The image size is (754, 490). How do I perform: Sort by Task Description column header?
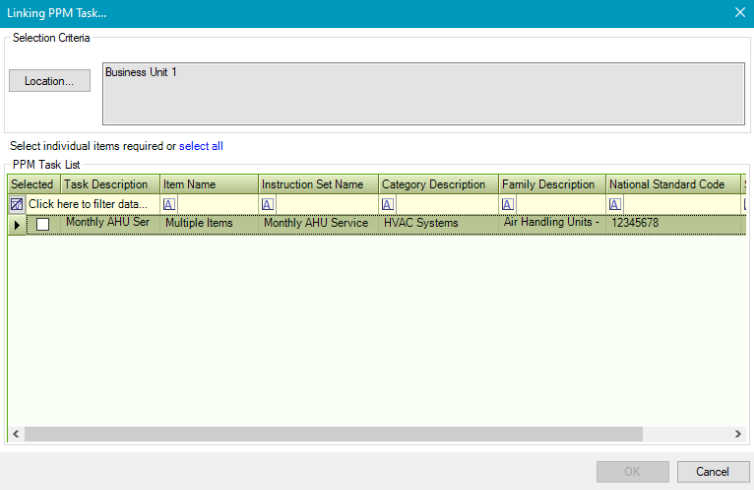(105, 185)
